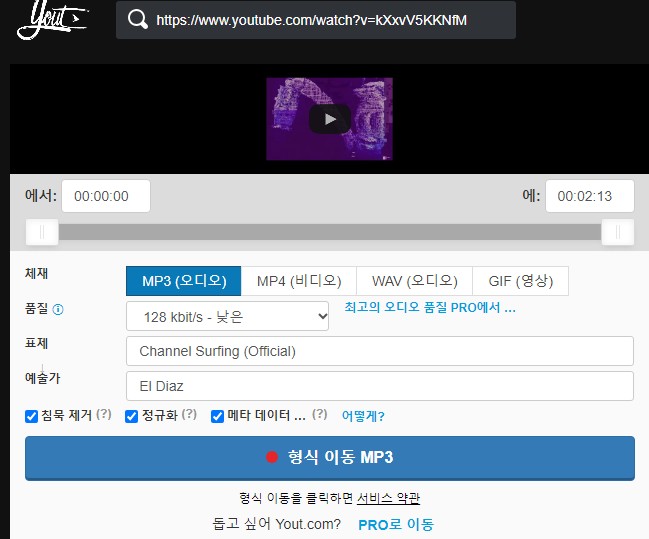Toggle the 메타 데이터 checkbox
The height and width of the screenshot is (539, 649).
point(217,416)
